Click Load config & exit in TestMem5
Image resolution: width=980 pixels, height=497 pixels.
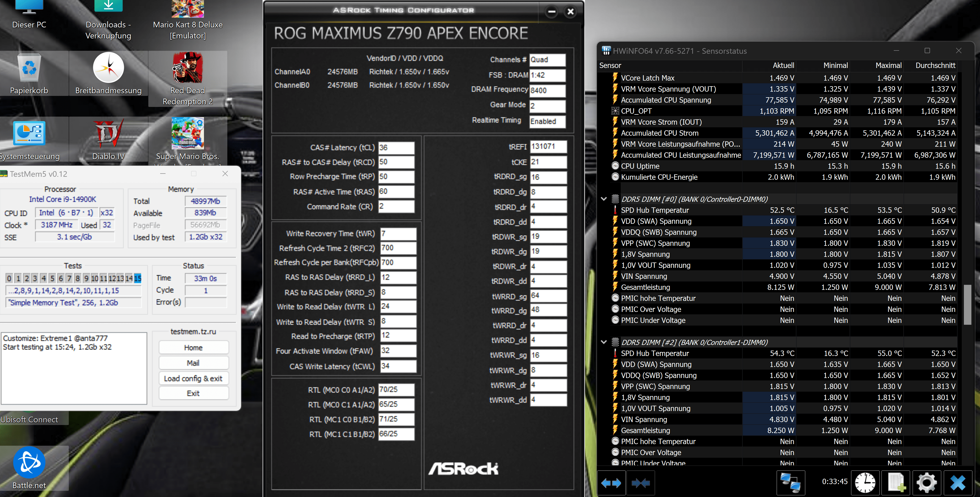[193, 378]
